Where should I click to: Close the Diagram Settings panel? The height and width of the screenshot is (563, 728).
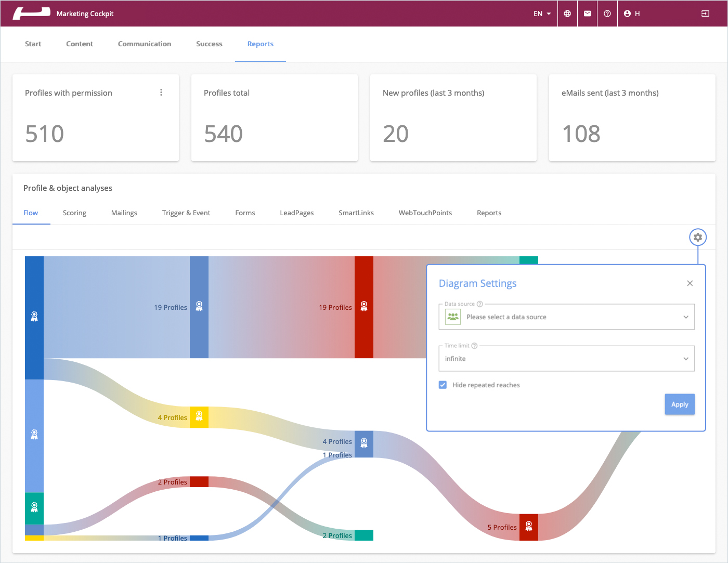[x=690, y=283]
